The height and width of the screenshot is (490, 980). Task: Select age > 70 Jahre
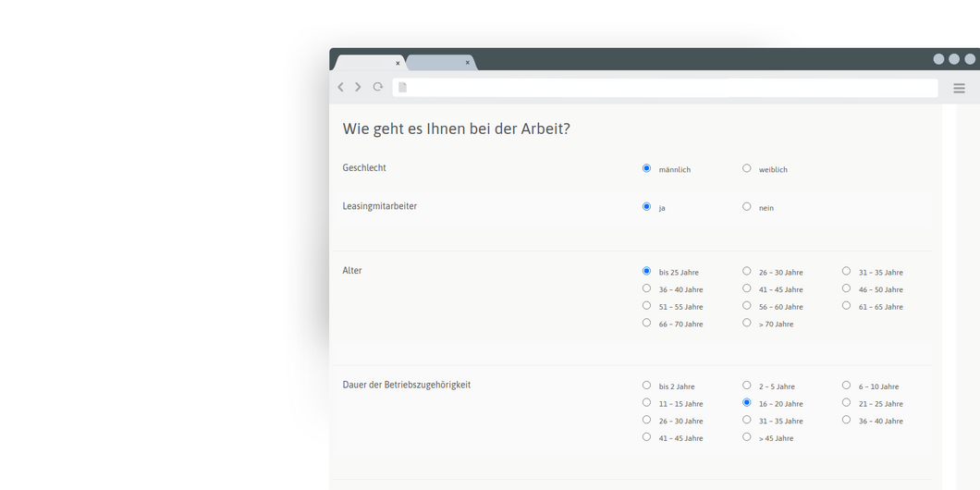coord(746,323)
